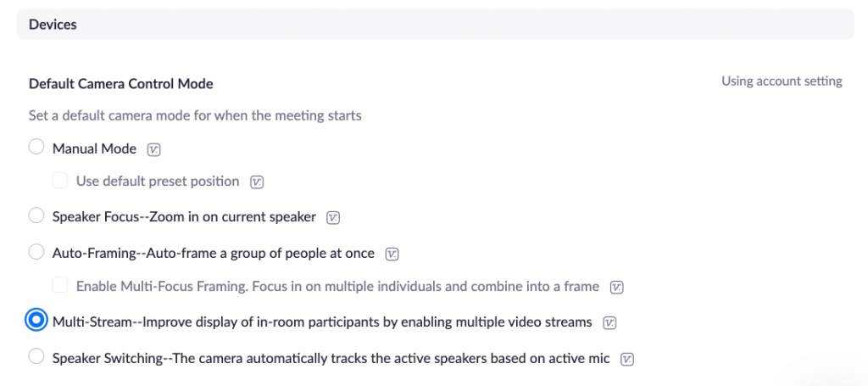The height and width of the screenshot is (386, 868).
Task: Click the version icon after Speaker Switching option
Action: click(627, 360)
